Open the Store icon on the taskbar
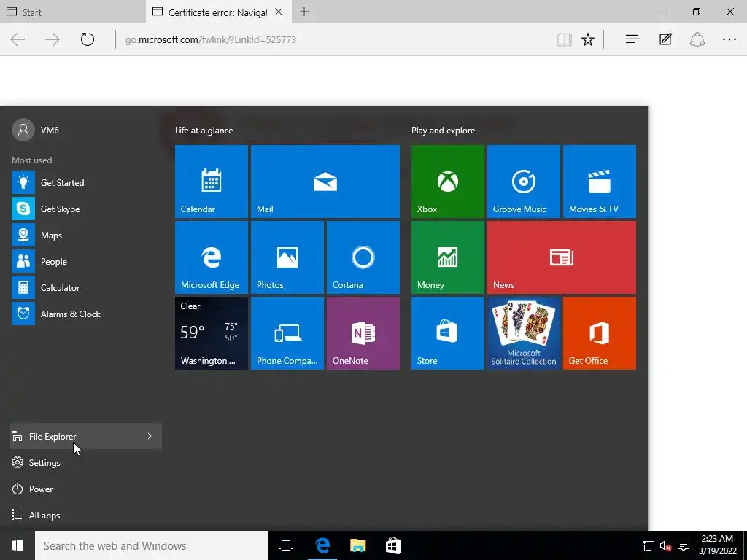Viewport: 747px width, 560px height. pos(393,545)
